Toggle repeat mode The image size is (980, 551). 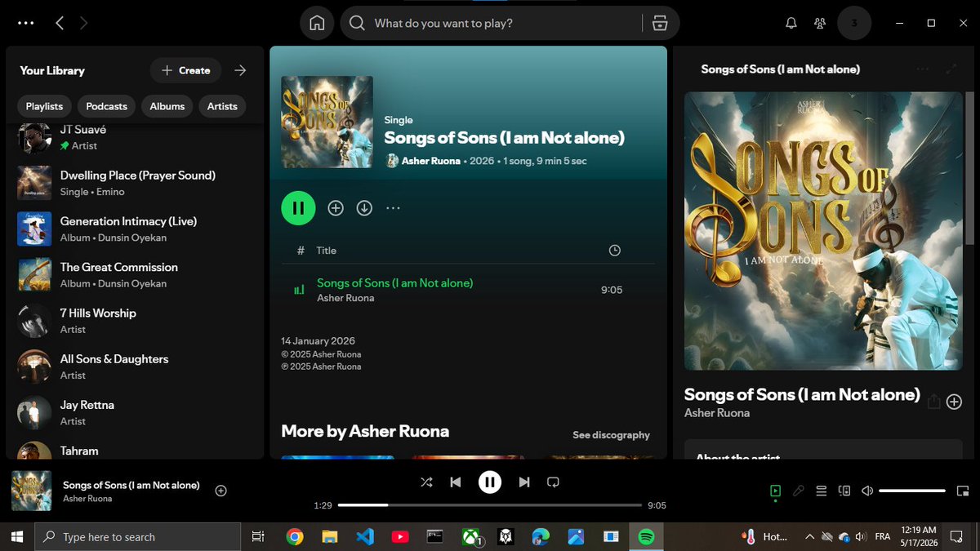tap(553, 482)
